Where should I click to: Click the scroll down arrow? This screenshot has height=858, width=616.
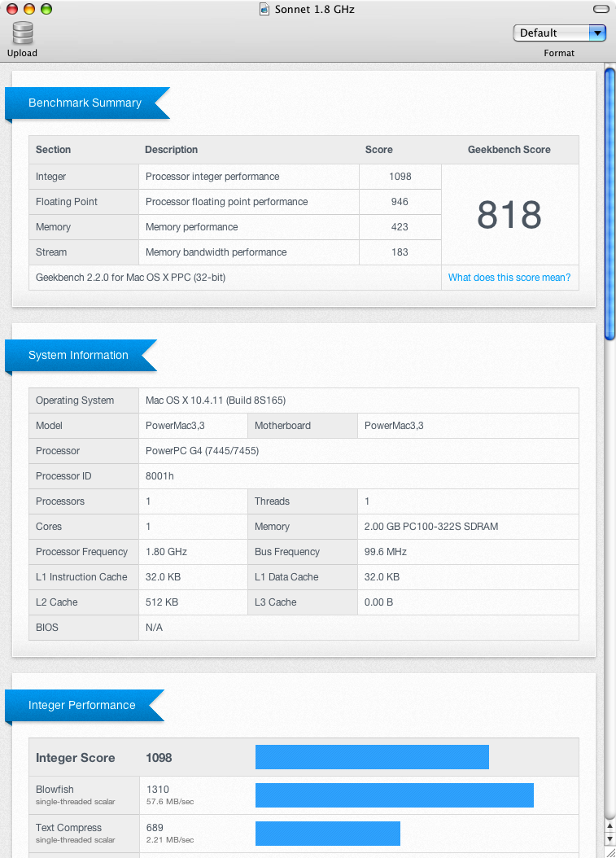[x=610, y=838]
